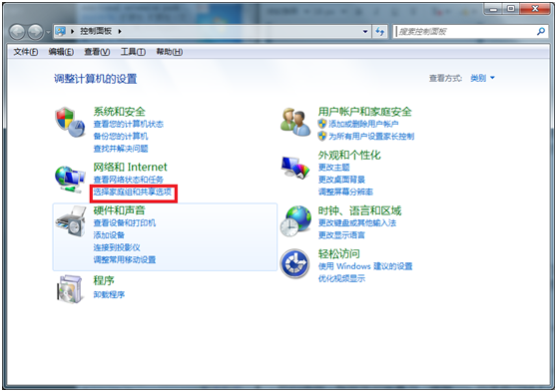Click the Forward arrow navigation button
The width and height of the screenshot is (557, 392).
[x=36, y=32]
